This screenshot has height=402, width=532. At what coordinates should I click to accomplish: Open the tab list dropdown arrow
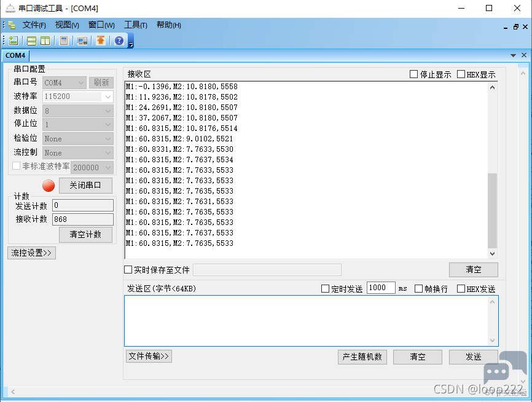513,55
